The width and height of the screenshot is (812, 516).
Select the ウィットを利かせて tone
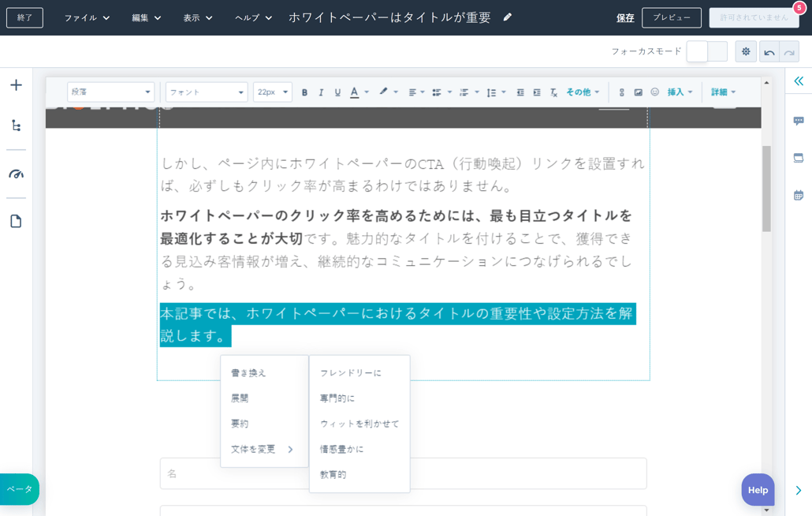click(x=359, y=424)
